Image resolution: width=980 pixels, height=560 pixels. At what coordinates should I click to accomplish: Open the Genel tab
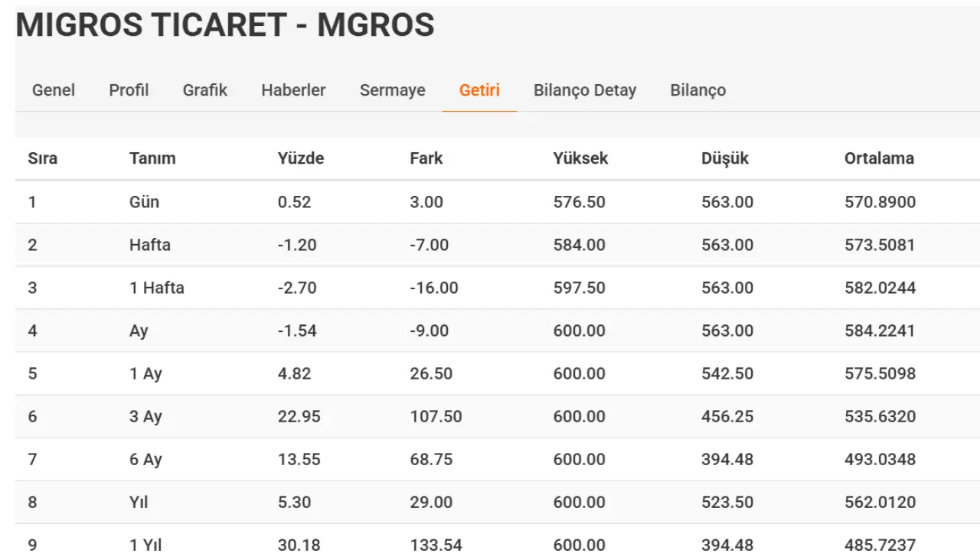pyautogui.click(x=54, y=90)
